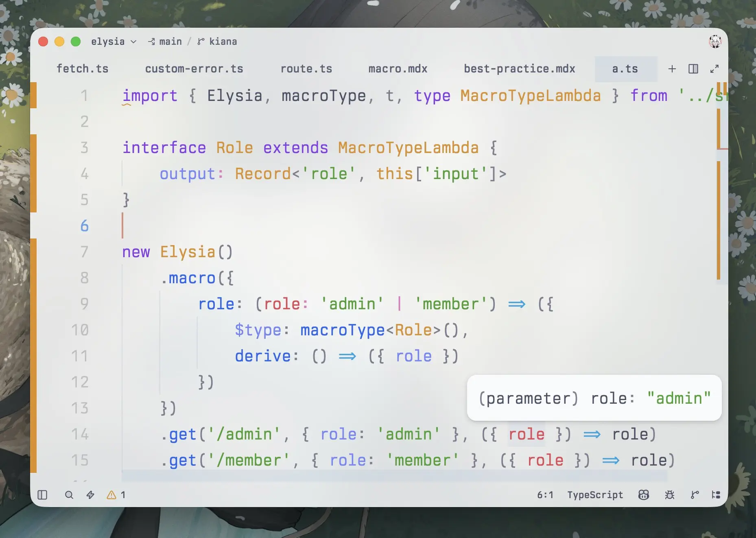
Task: Click the '/admin' route string
Action: [x=244, y=434]
